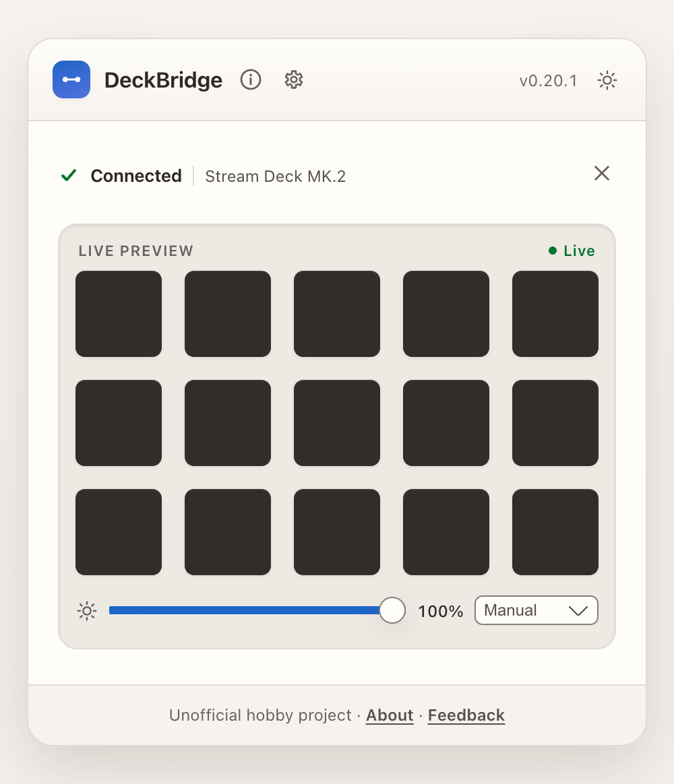Select third key in middle row of preview
Image resolution: width=674 pixels, height=784 pixels.
(x=337, y=423)
